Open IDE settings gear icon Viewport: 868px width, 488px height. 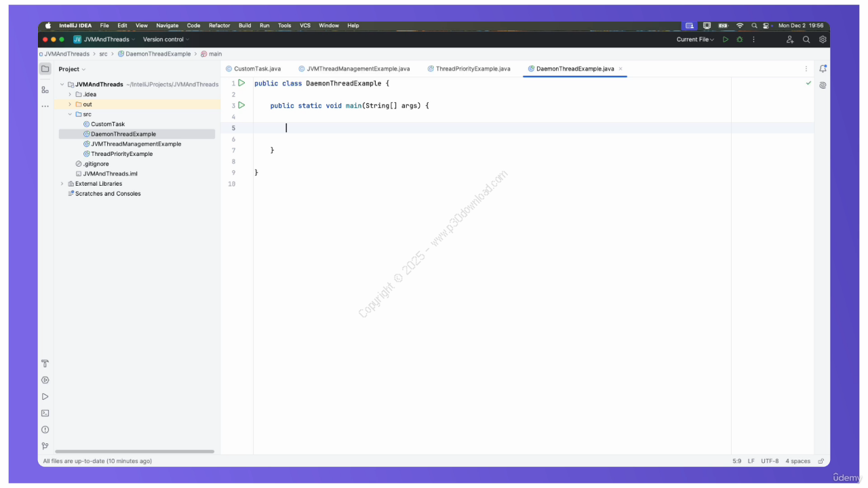click(823, 39)
